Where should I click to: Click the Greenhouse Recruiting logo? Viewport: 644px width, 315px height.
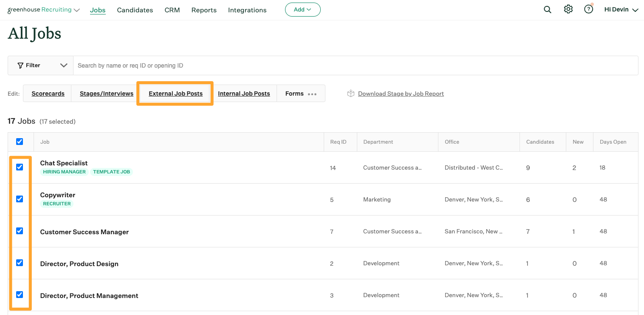[40, 9]
